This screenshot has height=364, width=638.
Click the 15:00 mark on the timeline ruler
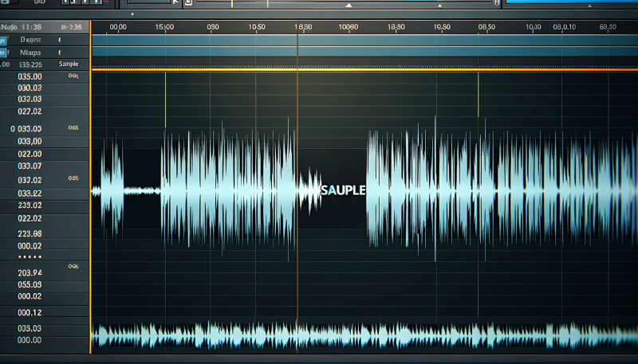coord(165,27)
